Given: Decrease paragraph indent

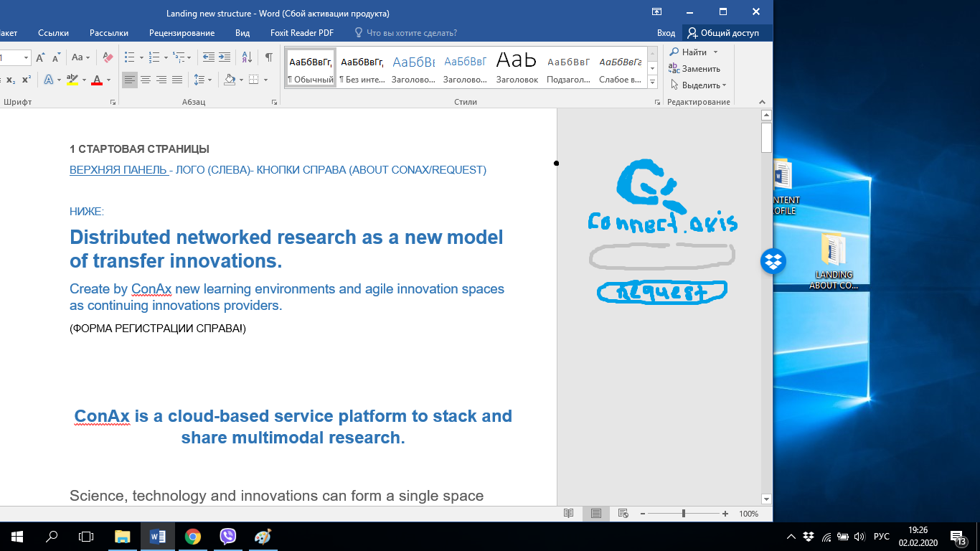Looking at the screenshot, I should coord(208,57).
